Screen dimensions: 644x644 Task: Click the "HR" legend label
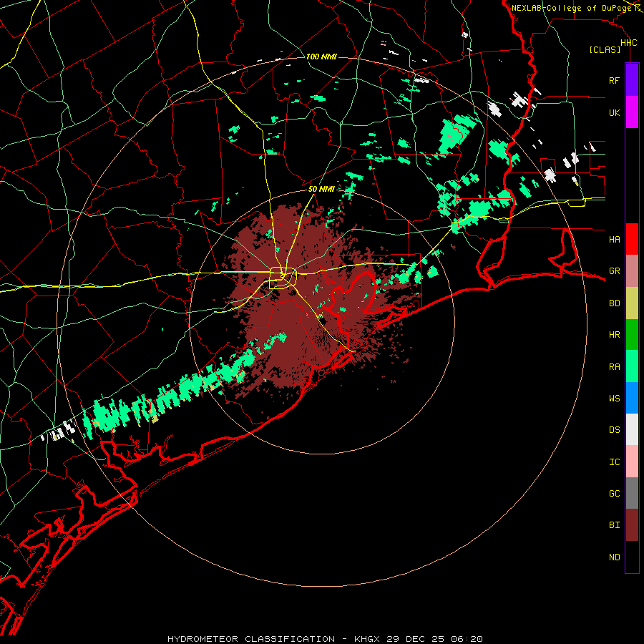click(615, 335)
